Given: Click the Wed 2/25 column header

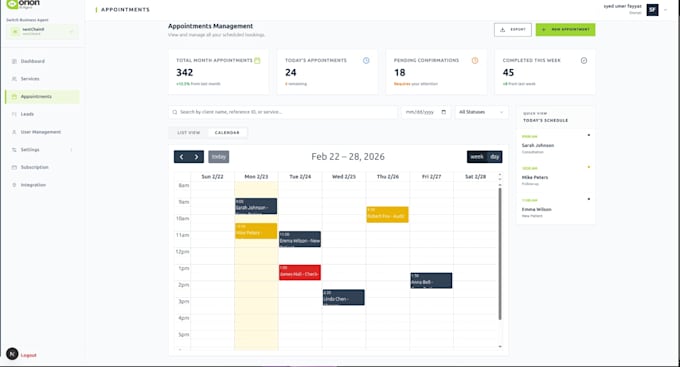Looking at the screenshot, I should pyautogui.click(x=343, y=177).
